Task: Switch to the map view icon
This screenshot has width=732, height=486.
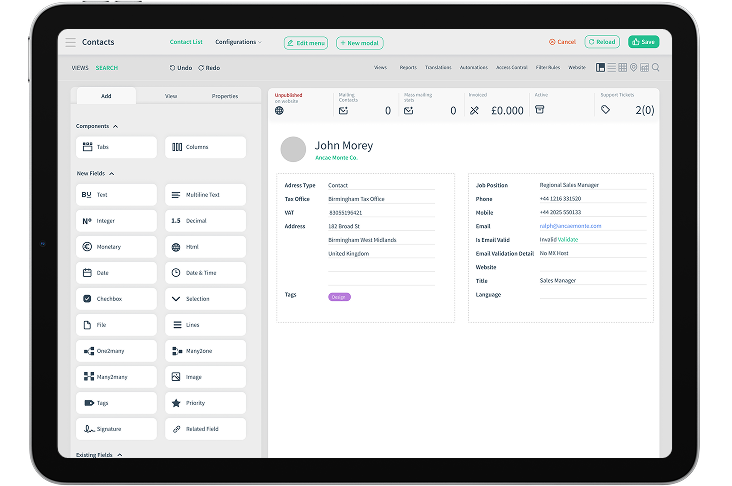Action: click(x=633, y=68)
